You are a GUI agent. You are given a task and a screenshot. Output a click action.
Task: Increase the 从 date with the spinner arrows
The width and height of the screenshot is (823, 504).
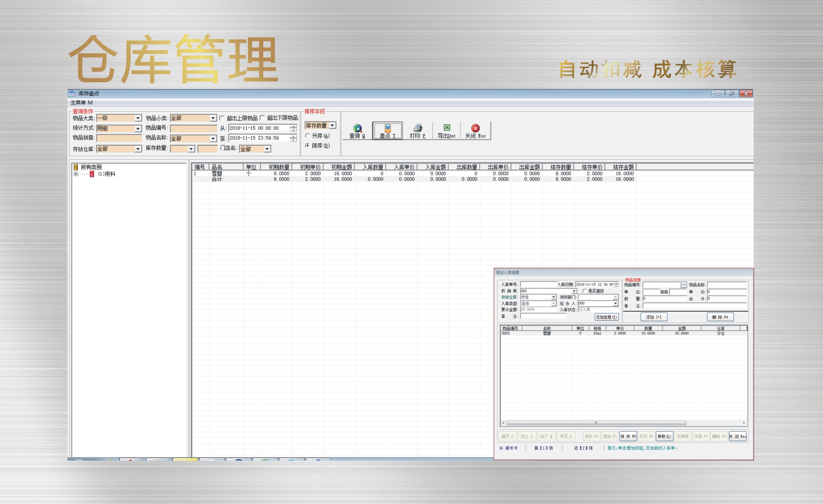[293, 126]
